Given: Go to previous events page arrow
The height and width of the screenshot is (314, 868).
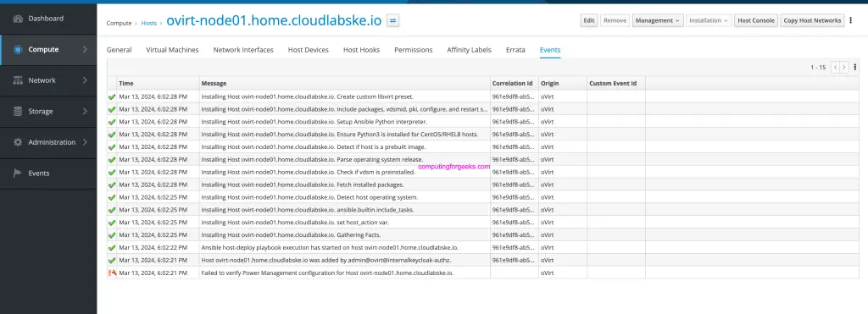Looking at the screenshot, I should pos(835,68).
